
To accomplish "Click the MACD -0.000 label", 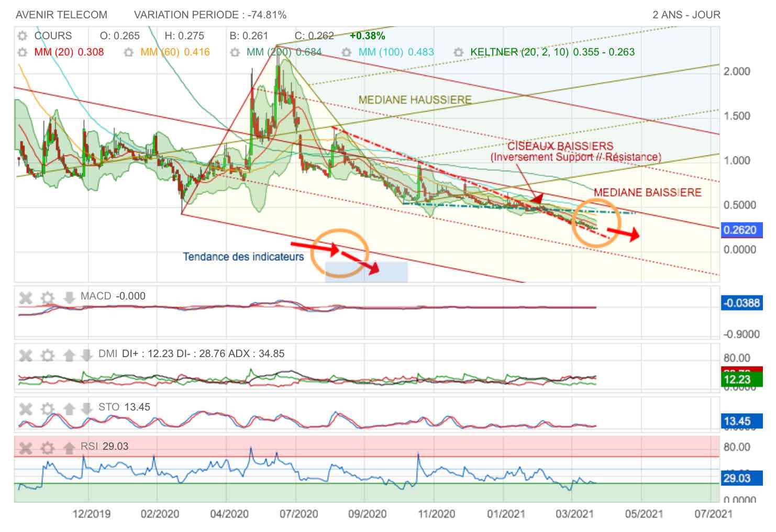I will pos(113,296).
